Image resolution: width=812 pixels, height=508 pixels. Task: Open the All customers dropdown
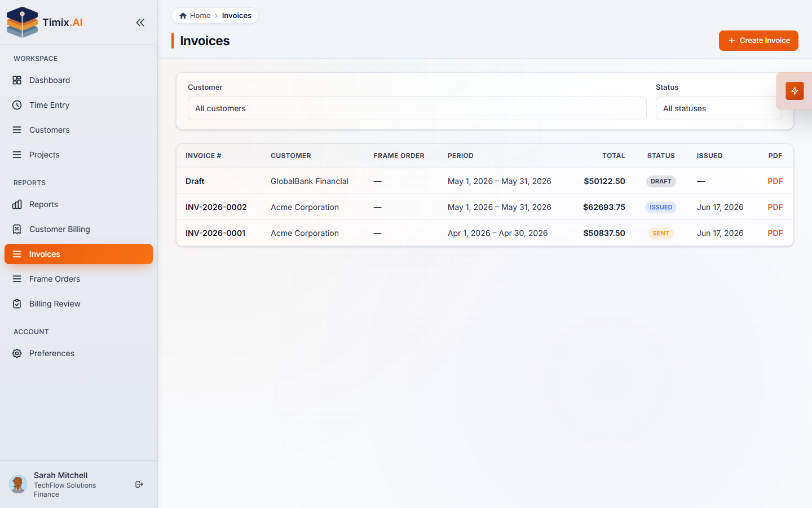[417, 108]
